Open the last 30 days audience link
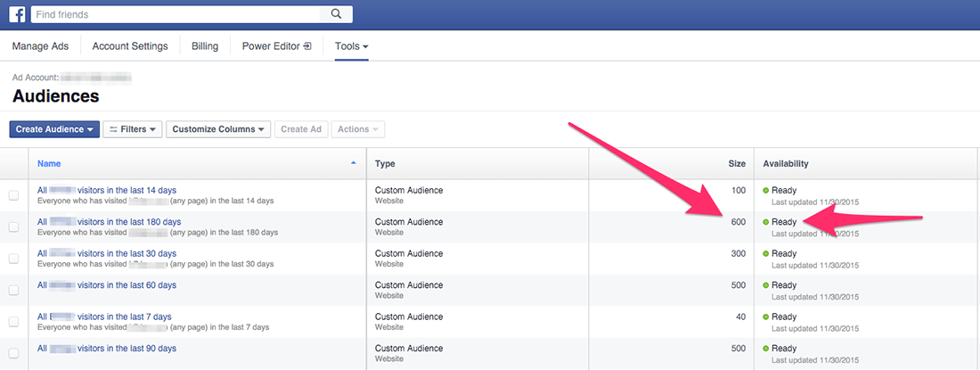The image size is (980, 370). pyautogui.click(x=106, y=253)
